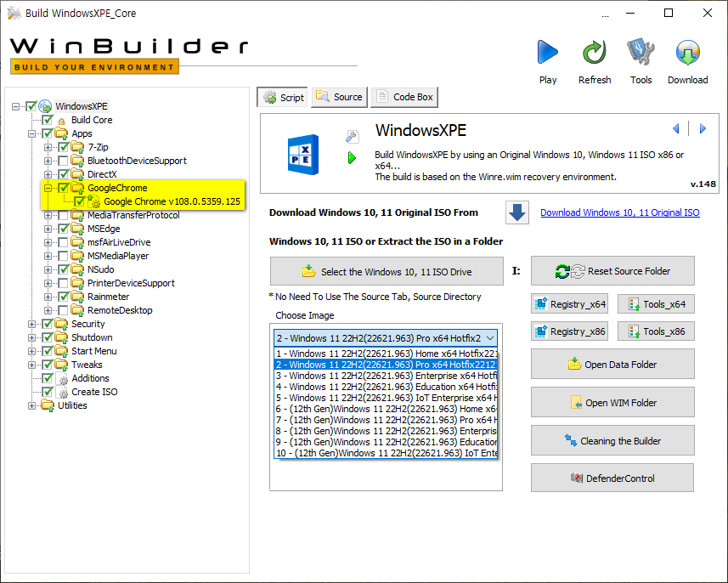Select Google Chrome v108.0.5359.125 tree item
The width and height of the screenshot is (728, 583).
[172, 201]
